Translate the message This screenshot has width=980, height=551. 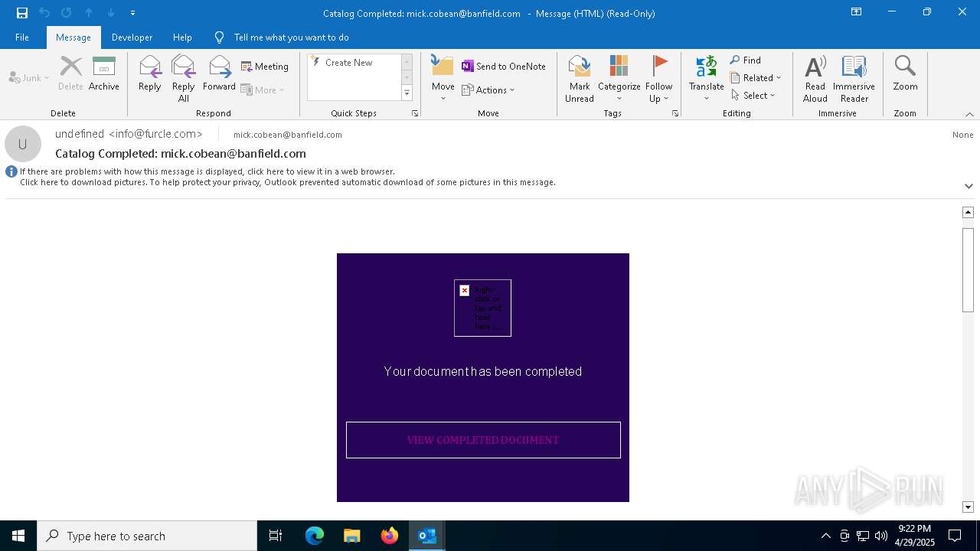click(706, 79)
